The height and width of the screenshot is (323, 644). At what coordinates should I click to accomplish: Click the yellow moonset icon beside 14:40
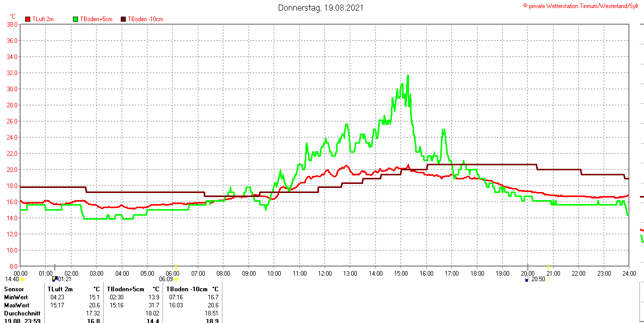coord(22,279)
